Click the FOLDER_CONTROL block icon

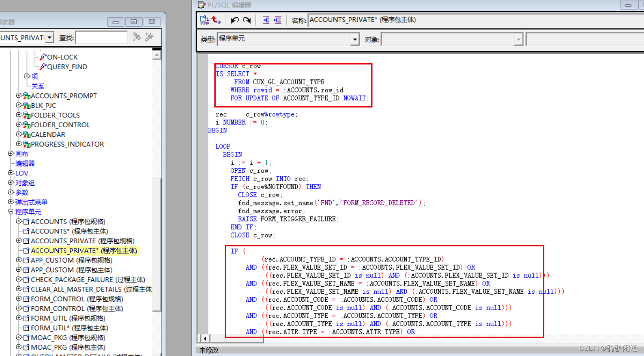[x=27, y=125]
